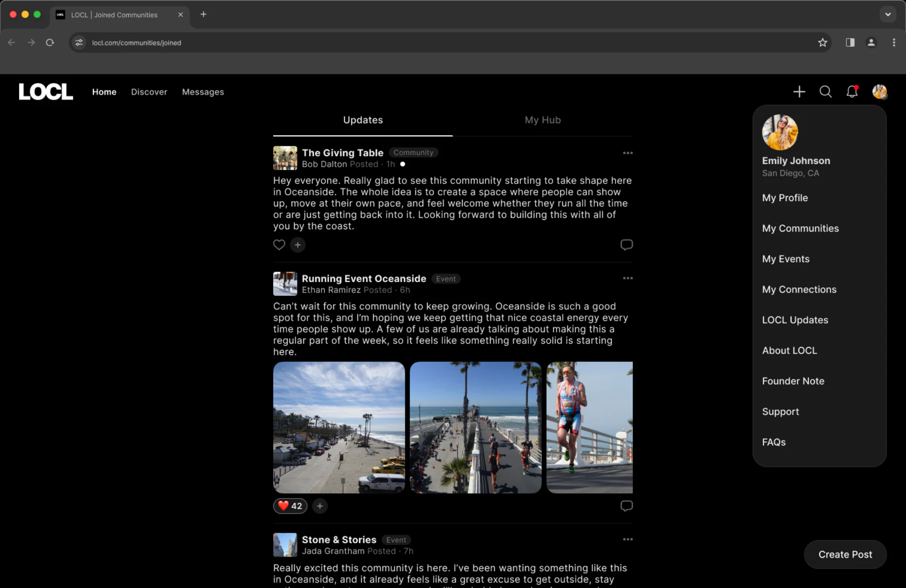Open comments on Running Event Oceanside post

[x=627, y=506]
